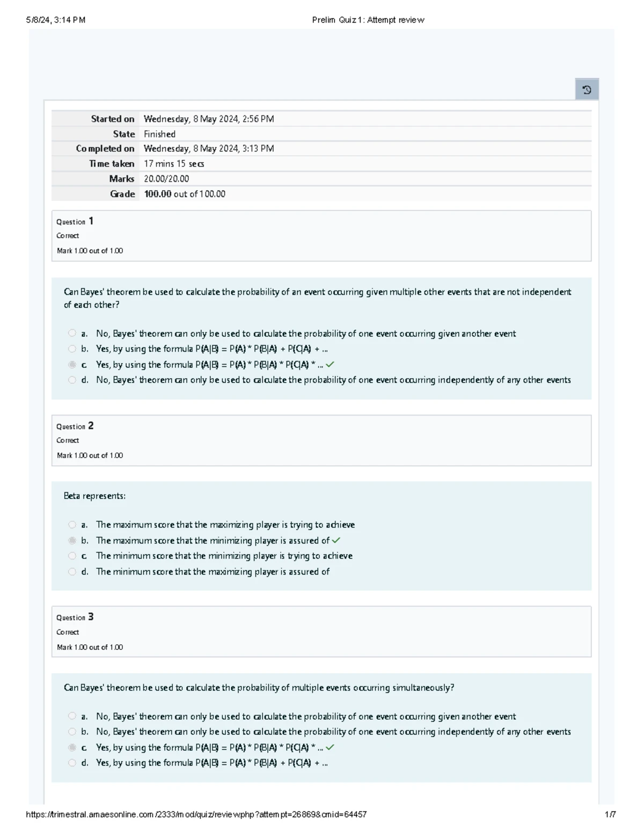Select Question 2 option c radio button
Screen dimensions: 644x834
point(72,556)
